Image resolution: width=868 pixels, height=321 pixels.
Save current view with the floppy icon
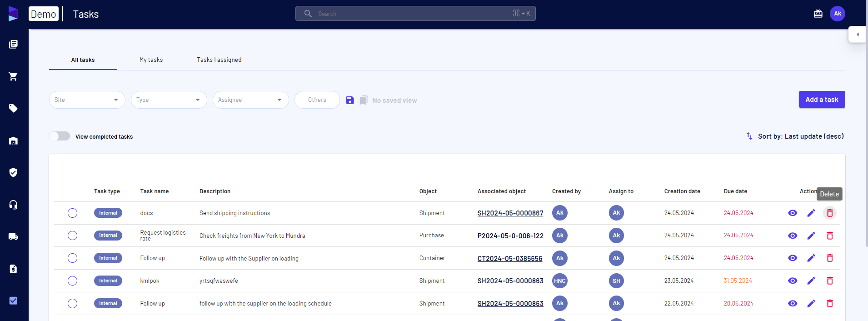click(350, 100)
